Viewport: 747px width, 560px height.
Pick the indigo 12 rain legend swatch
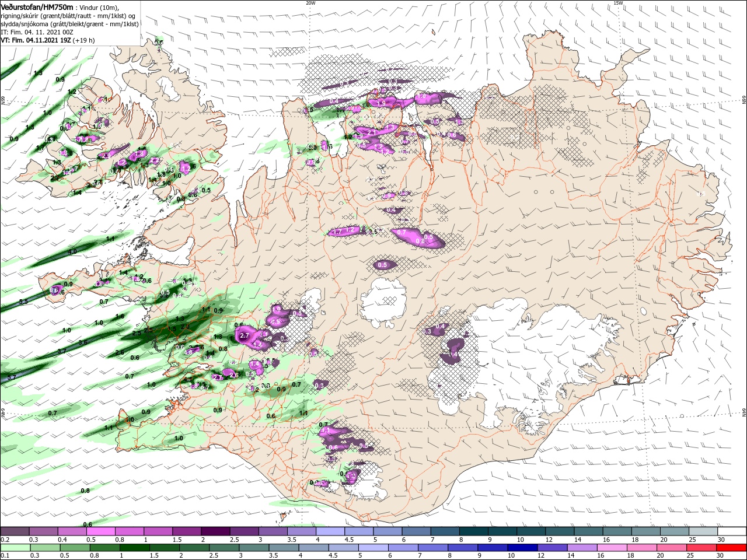pyautogui.click(x=552, y=548)
